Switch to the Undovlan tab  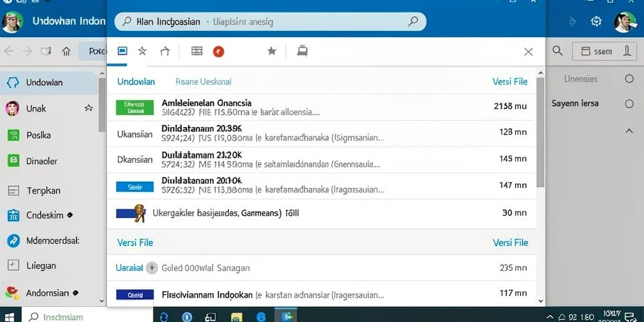point(136,82)
